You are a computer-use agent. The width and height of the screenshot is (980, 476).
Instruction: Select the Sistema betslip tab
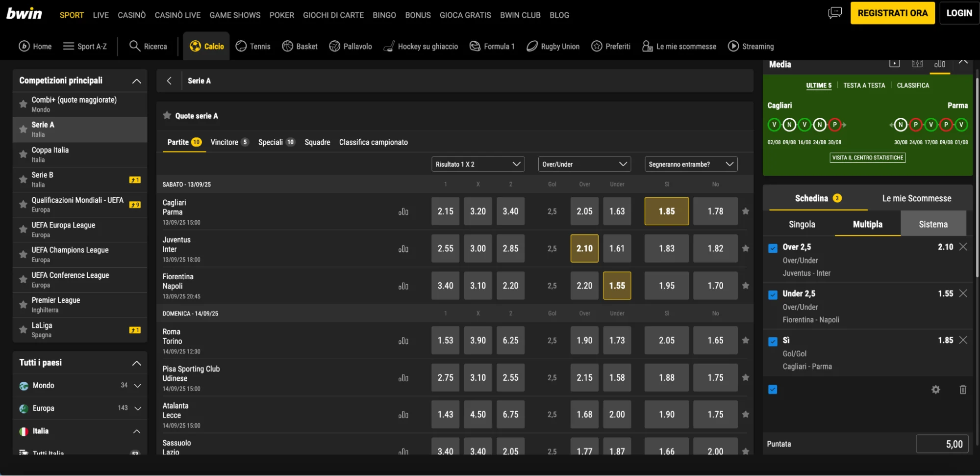[x=932, y=224]
